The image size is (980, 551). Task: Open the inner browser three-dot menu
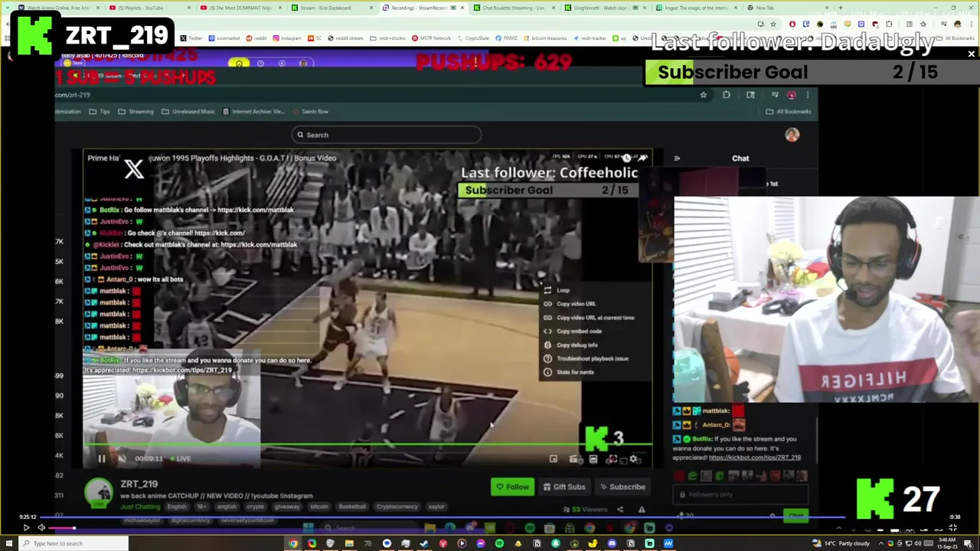tap(807, 95)
